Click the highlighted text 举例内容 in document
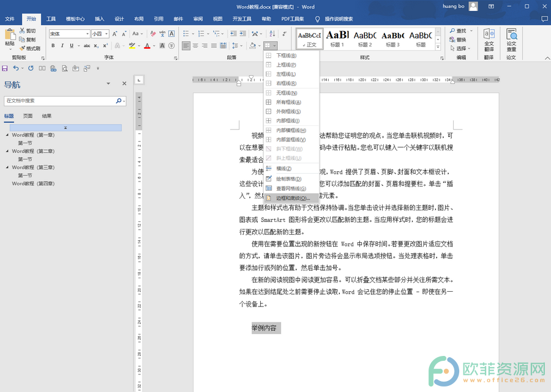The width and height of the screenshot is (551, 392). pyautogui.click(x=264, y=328)
